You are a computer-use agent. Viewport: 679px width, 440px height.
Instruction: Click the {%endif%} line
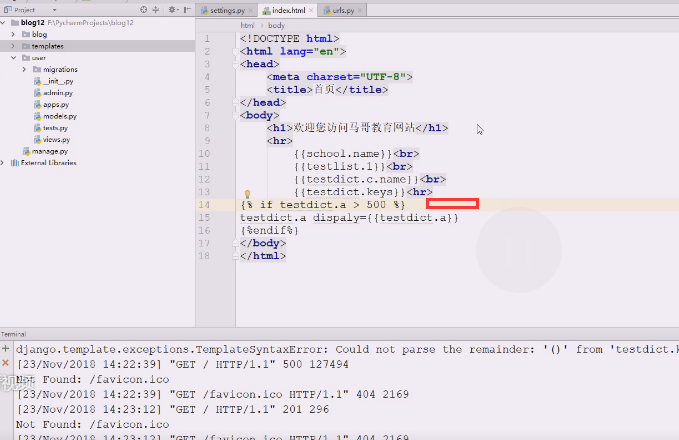pyautogui.click(x=269, y=230)
